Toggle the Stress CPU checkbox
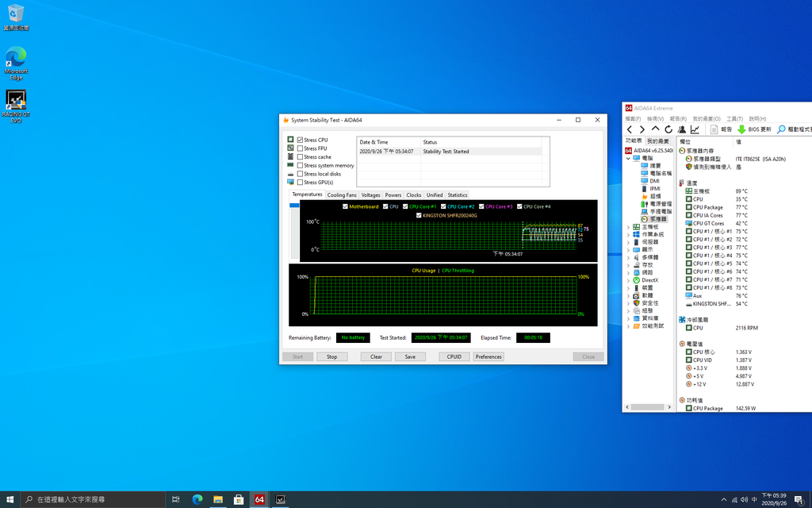The width and height of the screenshot is (812, 508). [x=300, y=140]
